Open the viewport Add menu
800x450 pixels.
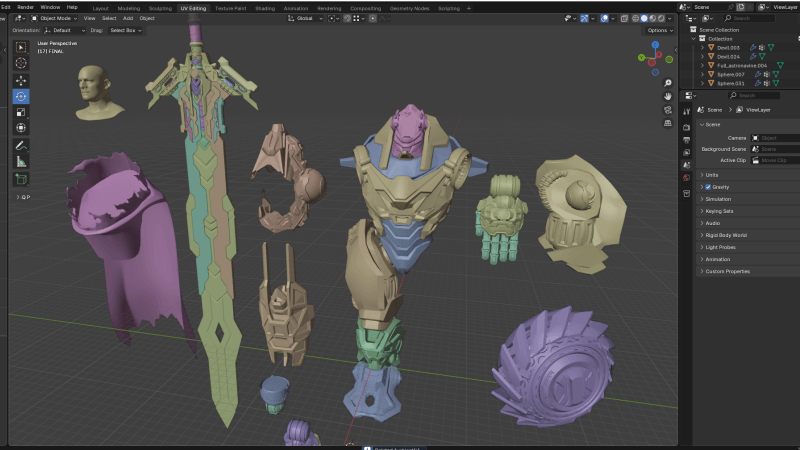click(x=128, y=18)
